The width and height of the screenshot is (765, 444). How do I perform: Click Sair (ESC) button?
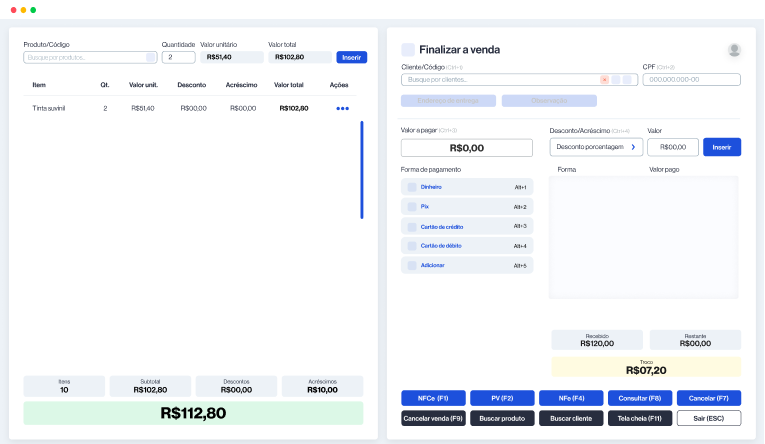coord(709,418)
